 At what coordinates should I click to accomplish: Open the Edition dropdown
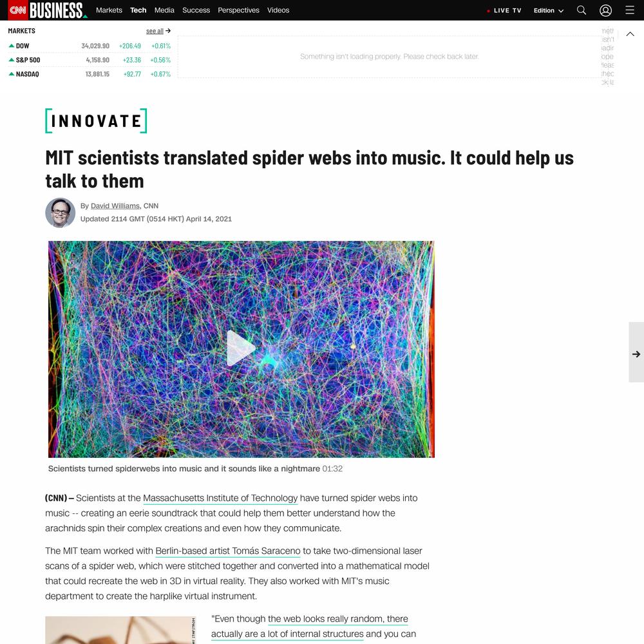click(x=548, y=11)
